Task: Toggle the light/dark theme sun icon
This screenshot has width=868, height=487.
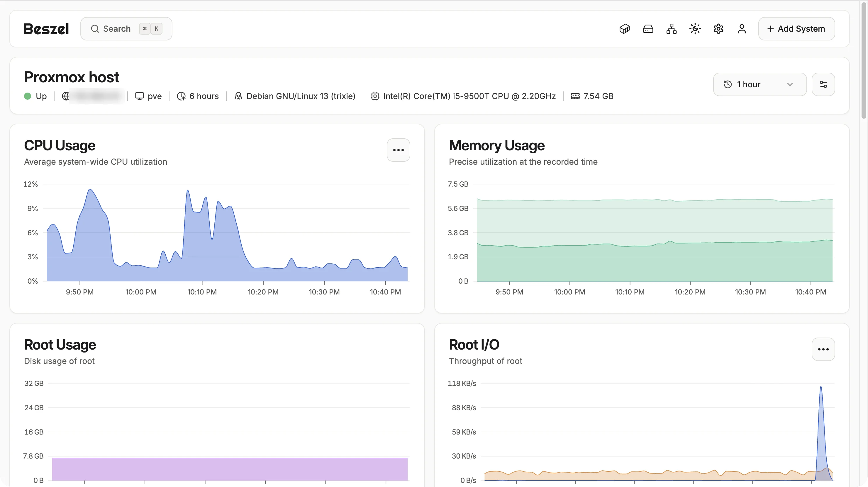Action: (x=695, y=29)
